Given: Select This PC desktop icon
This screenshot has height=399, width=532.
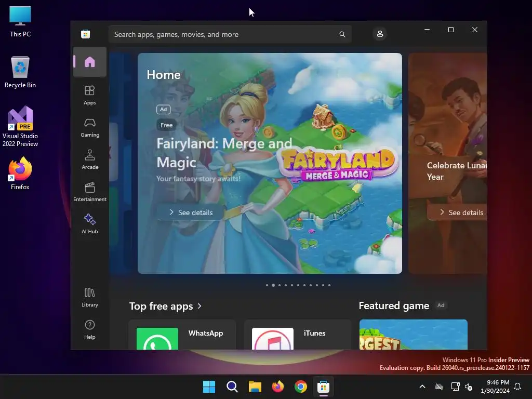Looking at the screenshot, I should pos(20,22).
